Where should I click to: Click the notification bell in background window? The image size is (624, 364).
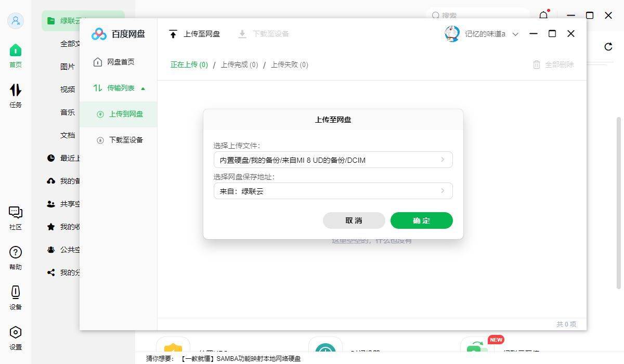point(543,15)
